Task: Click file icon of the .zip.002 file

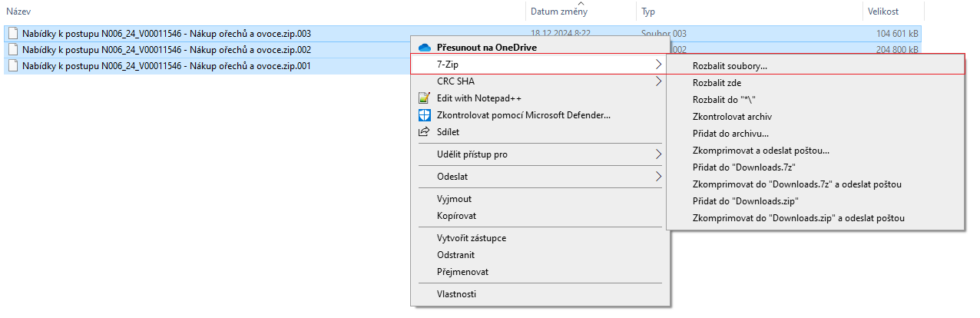Action: [12, 50]
